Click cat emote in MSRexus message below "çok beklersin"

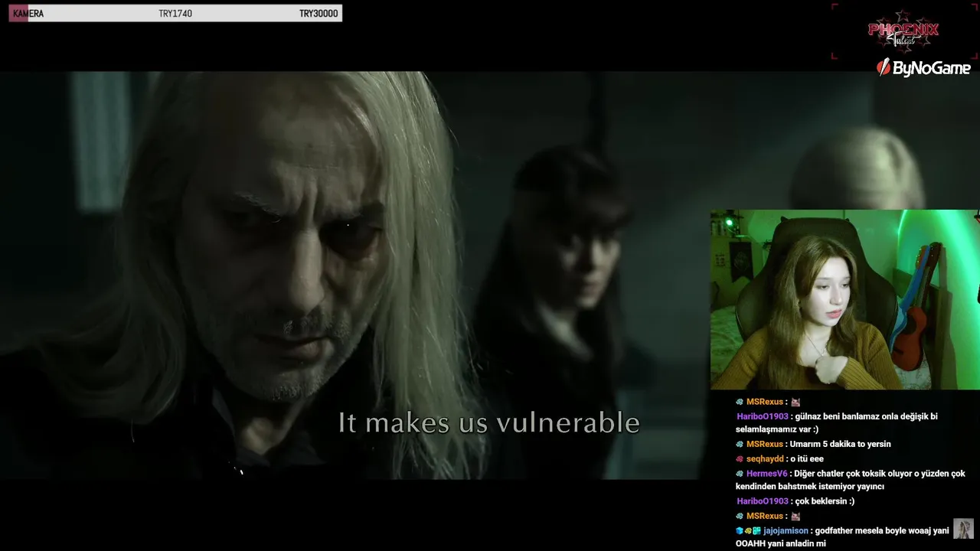coord(795,516)
